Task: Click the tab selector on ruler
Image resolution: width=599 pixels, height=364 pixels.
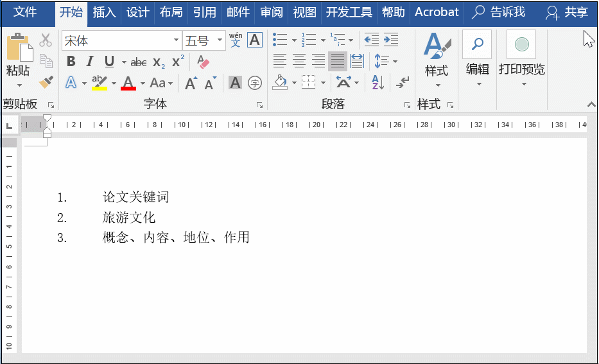Action: 10,125
